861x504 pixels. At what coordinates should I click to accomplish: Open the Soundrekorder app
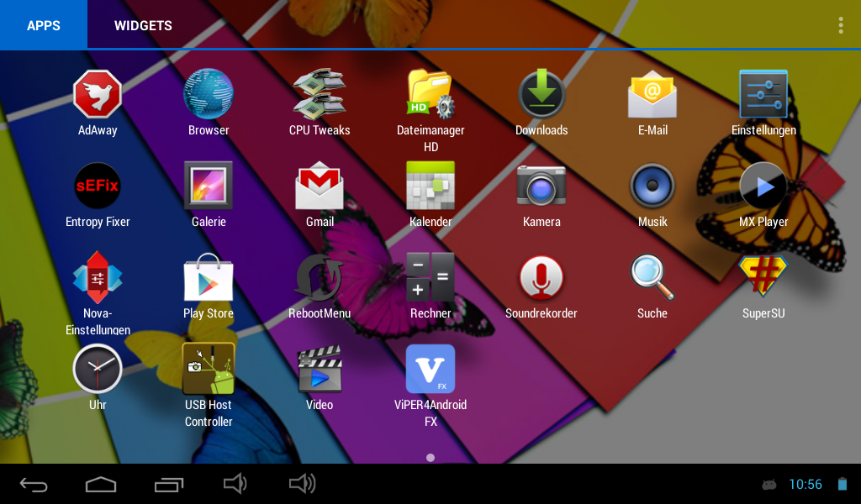[x=541, y=277]
